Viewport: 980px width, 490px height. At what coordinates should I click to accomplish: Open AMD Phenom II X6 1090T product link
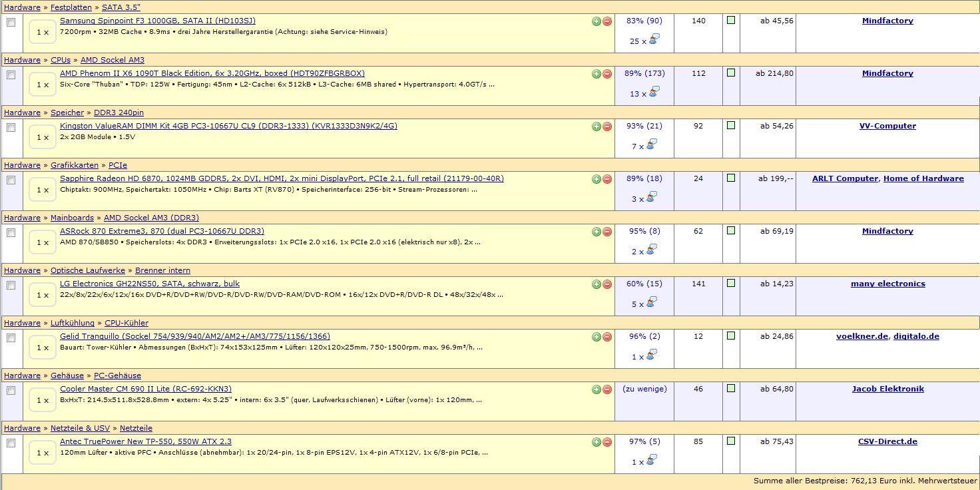point(212,73)
